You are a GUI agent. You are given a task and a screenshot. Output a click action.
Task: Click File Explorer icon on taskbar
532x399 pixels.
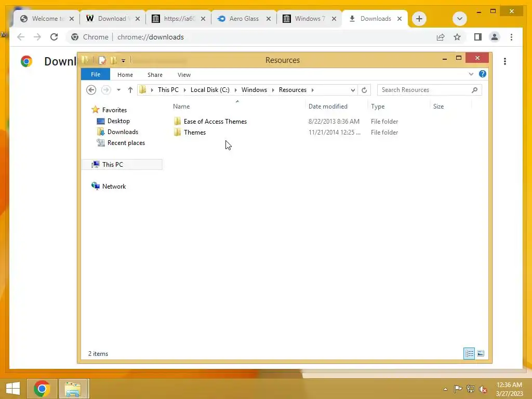click(x=73, y=389)
